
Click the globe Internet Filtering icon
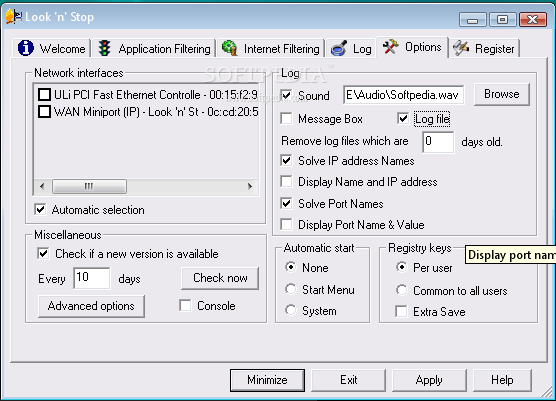[229, 48]
